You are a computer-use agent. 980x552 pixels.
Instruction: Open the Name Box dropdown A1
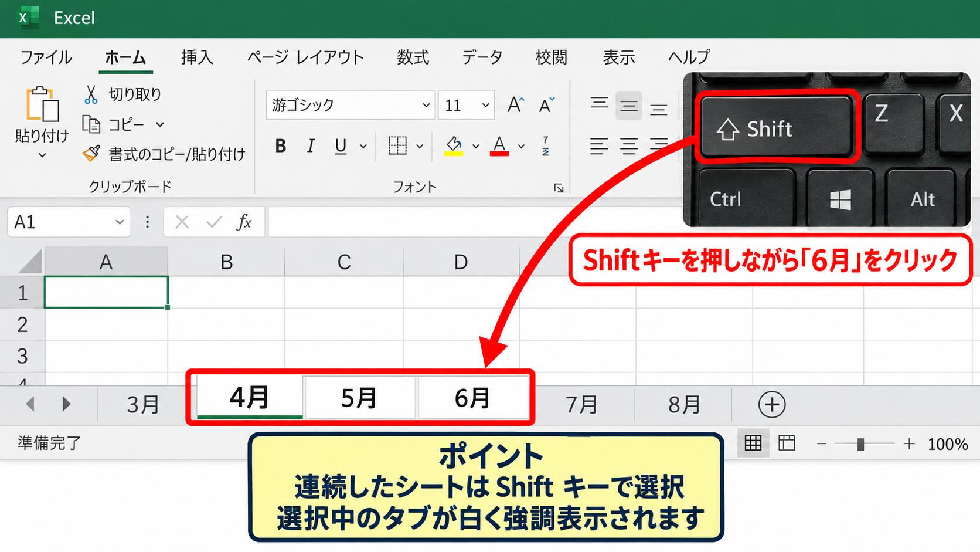tap(120, 222)
